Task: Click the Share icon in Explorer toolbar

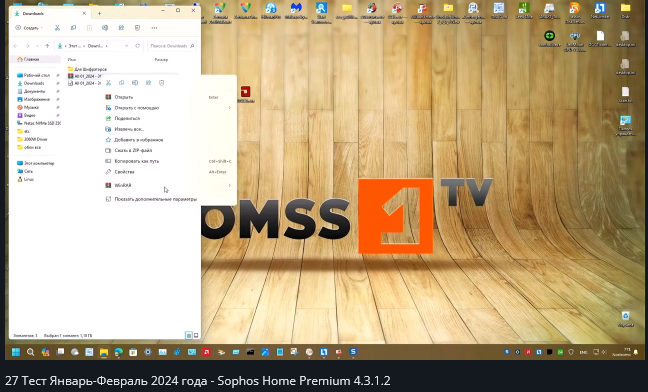Action: point(121,28)
